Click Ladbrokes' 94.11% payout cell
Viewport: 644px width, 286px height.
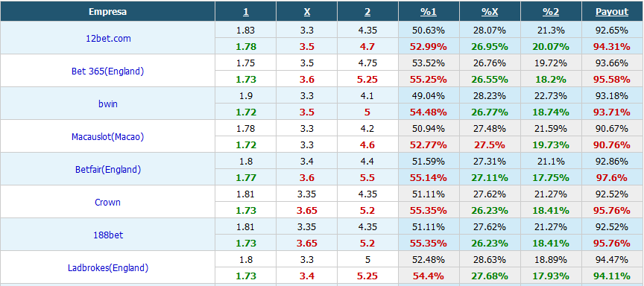click(x=612, y=276)
